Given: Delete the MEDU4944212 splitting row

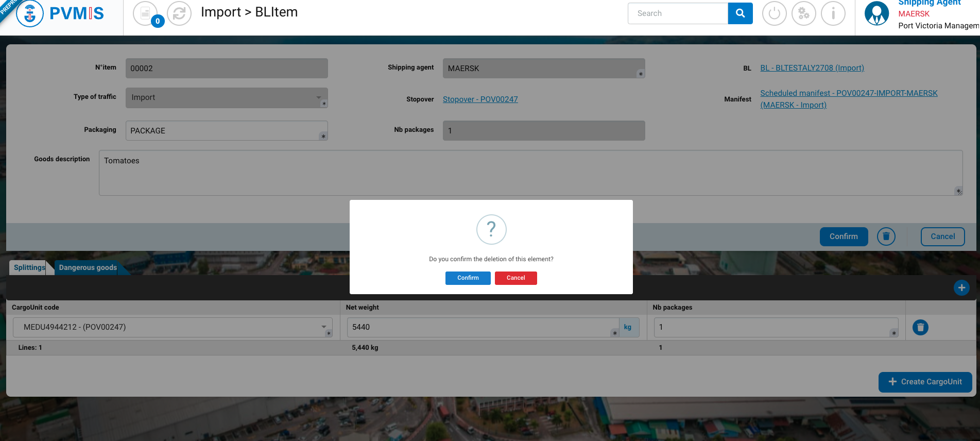Looking at the screenshot, I should click(x=920, y=327).
